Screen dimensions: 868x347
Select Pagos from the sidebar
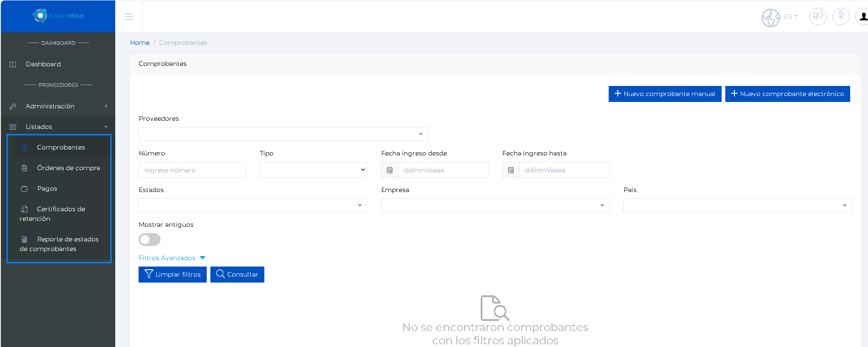click(47, 188)
